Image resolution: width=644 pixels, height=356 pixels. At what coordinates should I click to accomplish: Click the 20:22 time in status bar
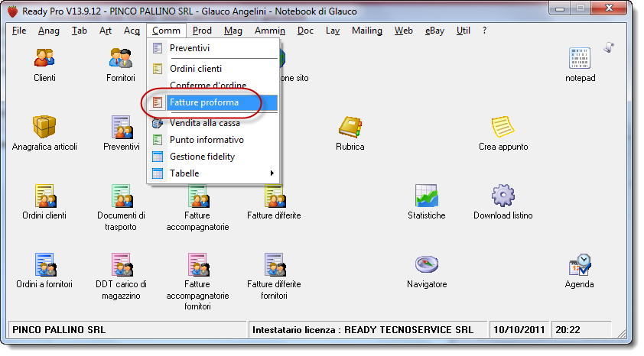(568, 330)
